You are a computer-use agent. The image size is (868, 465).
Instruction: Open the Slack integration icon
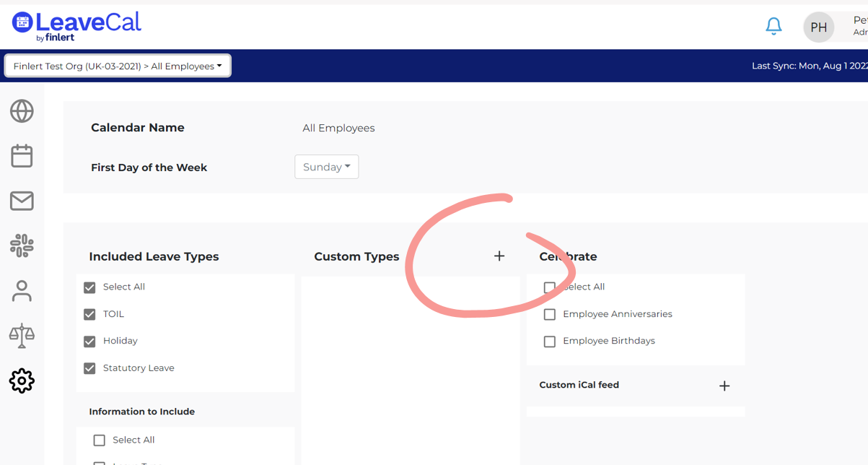tap(22, 245)
